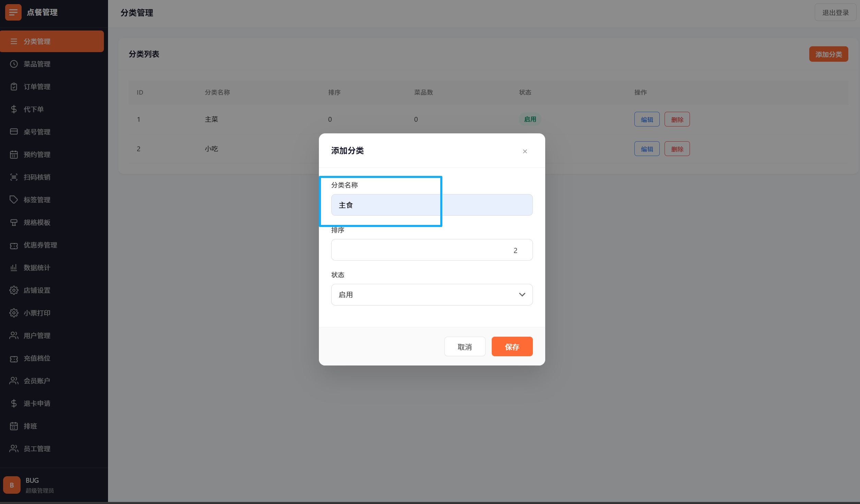The width and height of the screenshot is (860, 504).
Task: Click the B user avatar badge
Action: tap(12, 485)
